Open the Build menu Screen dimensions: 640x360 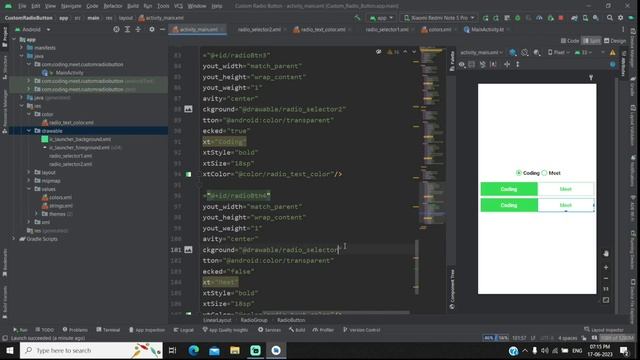(x=133, y=6)
